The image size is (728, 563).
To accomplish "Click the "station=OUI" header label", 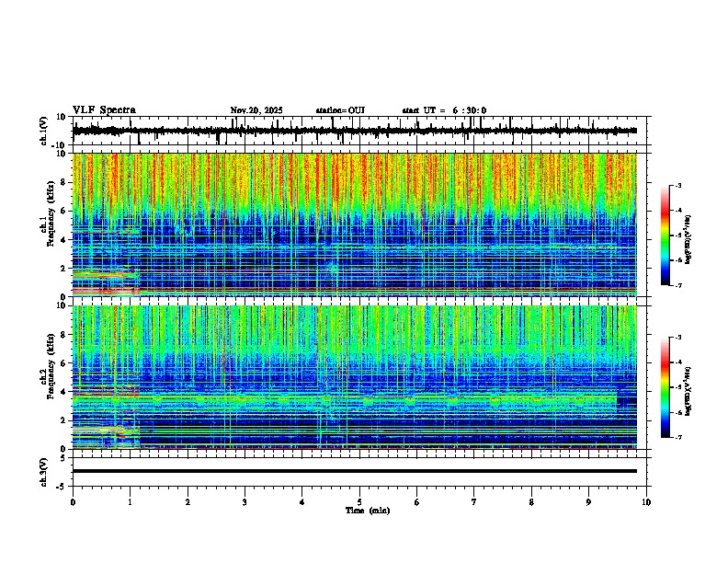I will (x=340, y=110).
